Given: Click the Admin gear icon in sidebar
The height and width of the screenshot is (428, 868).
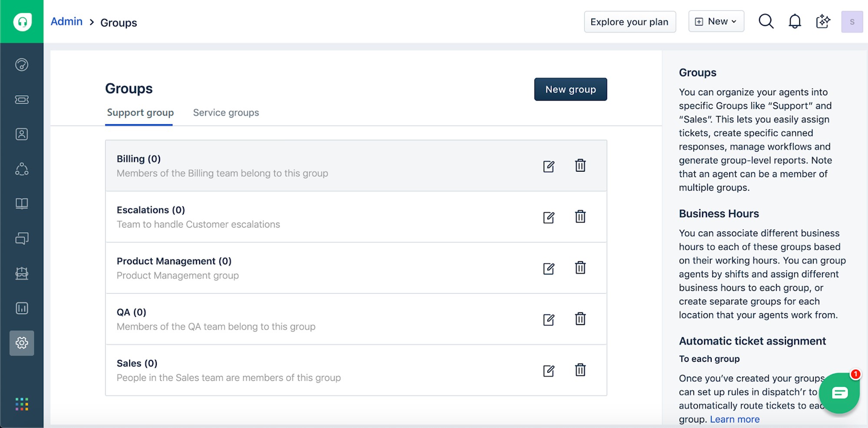Looking at the screenshot, I should [x=22, y=343].
